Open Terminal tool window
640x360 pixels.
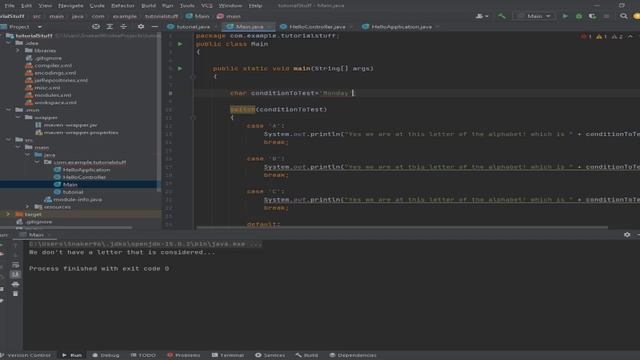point(228,355)
